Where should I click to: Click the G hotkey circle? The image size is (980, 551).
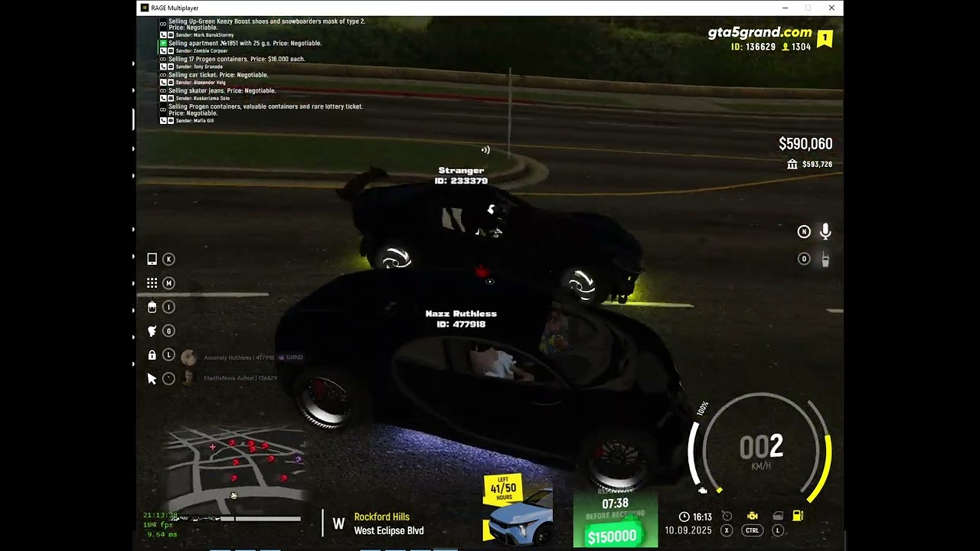pyautogui.click(x=168, y=331)
